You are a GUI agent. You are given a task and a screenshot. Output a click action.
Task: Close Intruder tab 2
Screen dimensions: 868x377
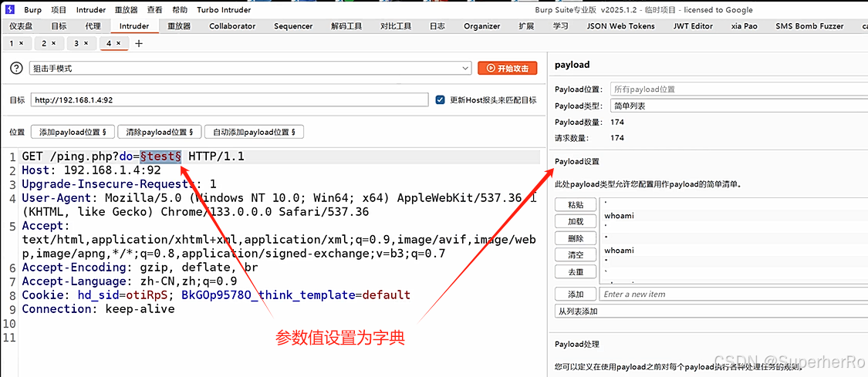53,43
